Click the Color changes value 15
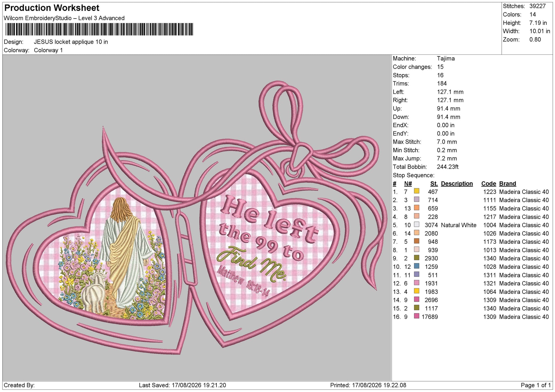The height and width of the screenshot is (392, 555). (440, 67)
